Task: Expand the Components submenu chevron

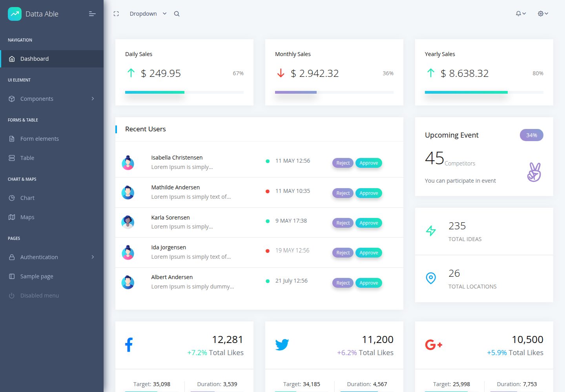Action: tap(93, 99)
